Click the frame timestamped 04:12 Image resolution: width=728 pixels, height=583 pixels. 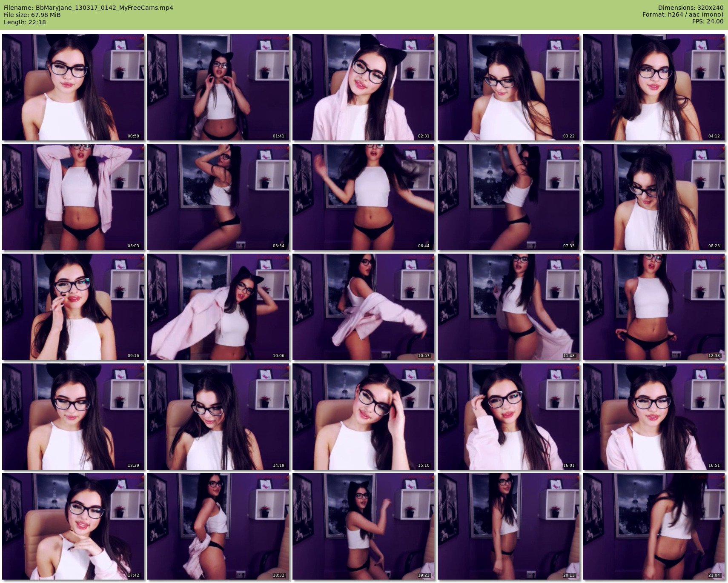(x=653, y=87)
